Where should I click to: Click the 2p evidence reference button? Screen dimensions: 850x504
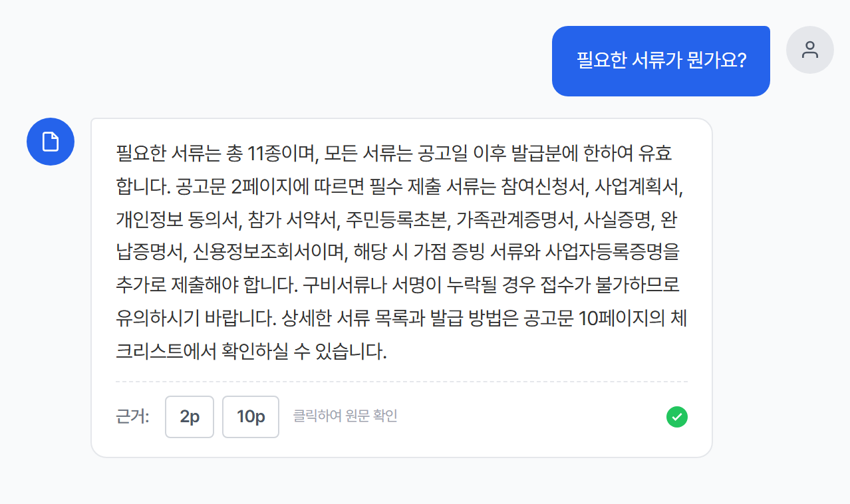pos(189,417)
